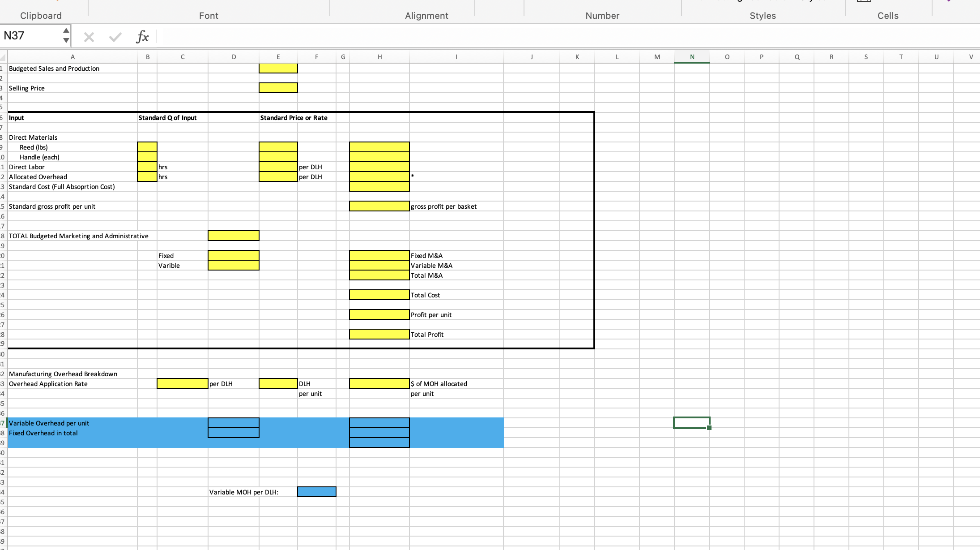The width and height of the screenshot is (980, 550).
Task: Click the yellow Overhead Application Rate per DLH cell
Action: tap(182, 384)
